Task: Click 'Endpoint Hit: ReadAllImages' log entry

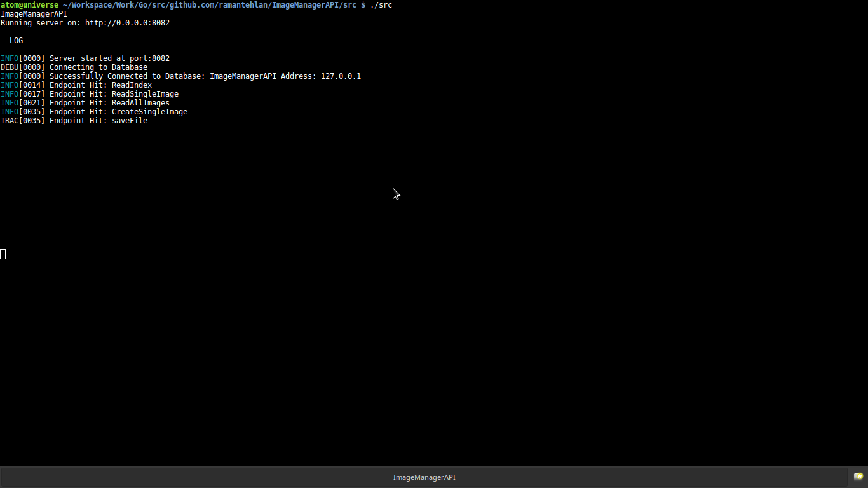Action: 85,103
